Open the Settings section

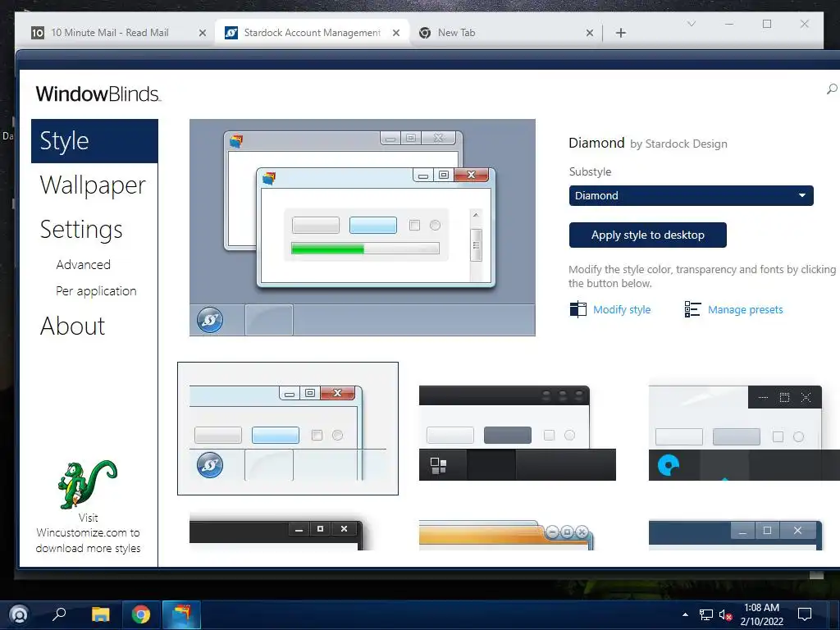tap(81, 230)
